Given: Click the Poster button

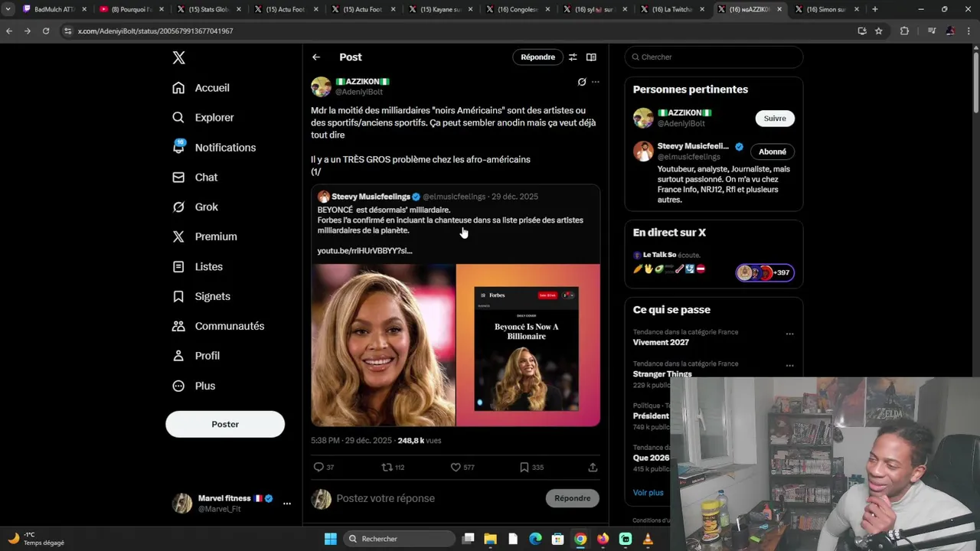Looking at the screenshot, I should pos(225,424).
